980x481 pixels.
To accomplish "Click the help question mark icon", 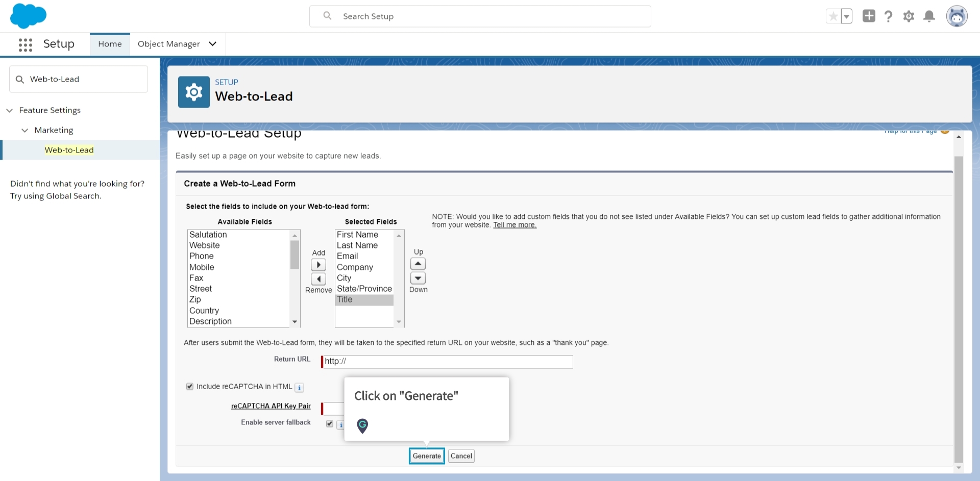I will click(x=889, y=16).
